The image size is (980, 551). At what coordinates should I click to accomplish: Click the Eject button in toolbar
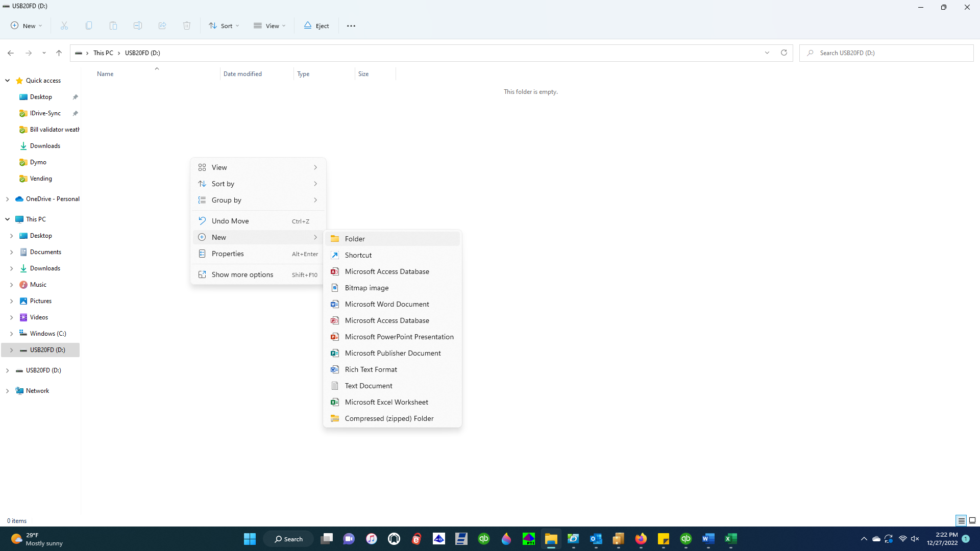pos(316,26)
